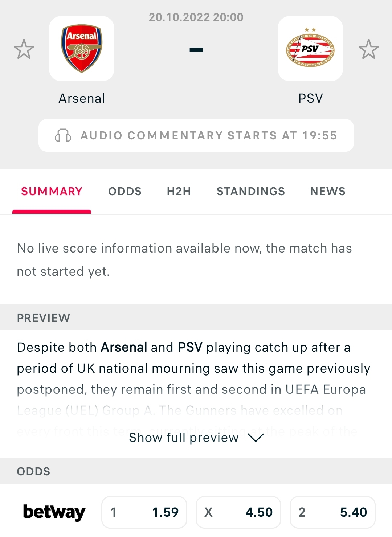The height and width of the screenshot is (537, 392).
Task: Go to the NEWS tab
Action: (x=328, y=191)
